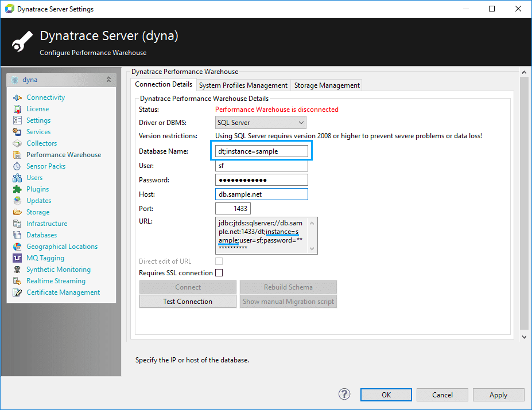
Task: Click inside the URL text area
Action: point(261,236)
